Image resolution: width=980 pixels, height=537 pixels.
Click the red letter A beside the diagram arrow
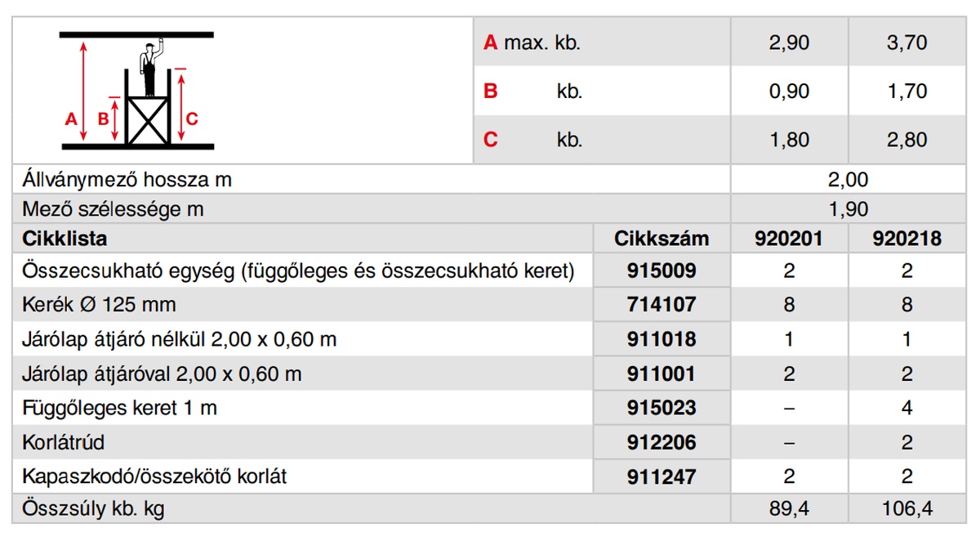(x=70, y=119)
